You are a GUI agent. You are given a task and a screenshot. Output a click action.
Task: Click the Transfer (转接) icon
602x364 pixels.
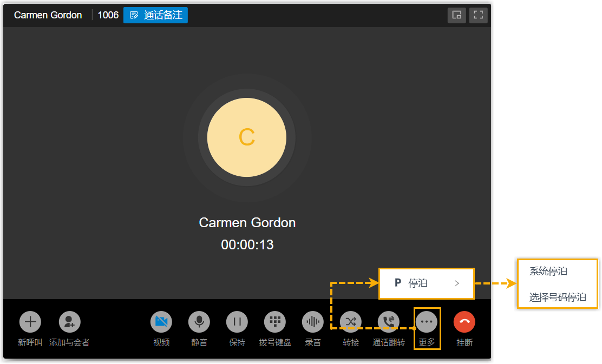point(351,322)
